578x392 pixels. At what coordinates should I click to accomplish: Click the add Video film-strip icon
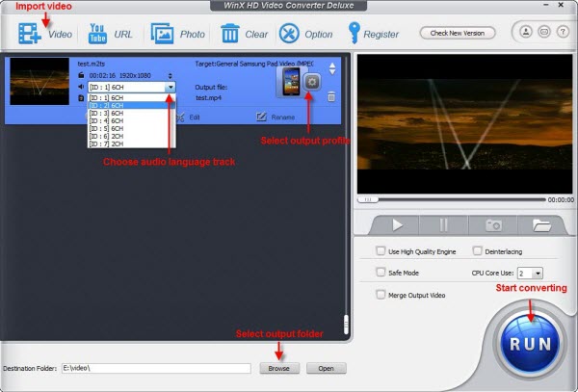[30, 34]
